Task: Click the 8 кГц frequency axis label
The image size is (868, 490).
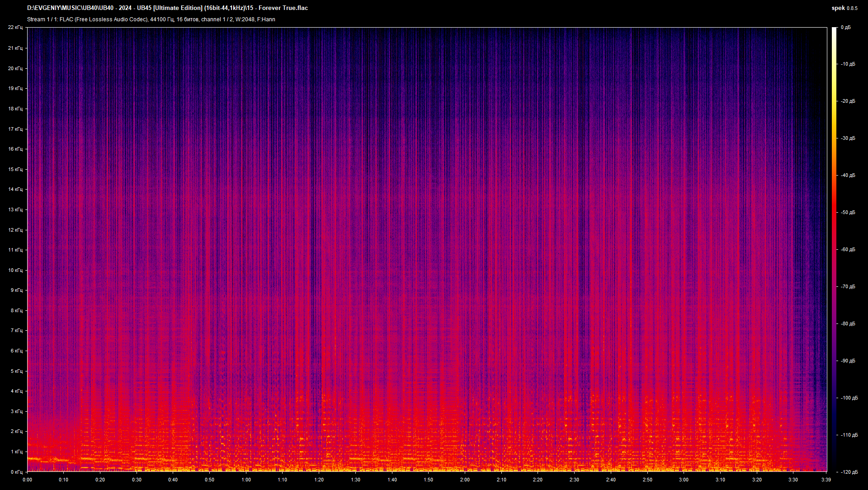Action: click(16, 310)
